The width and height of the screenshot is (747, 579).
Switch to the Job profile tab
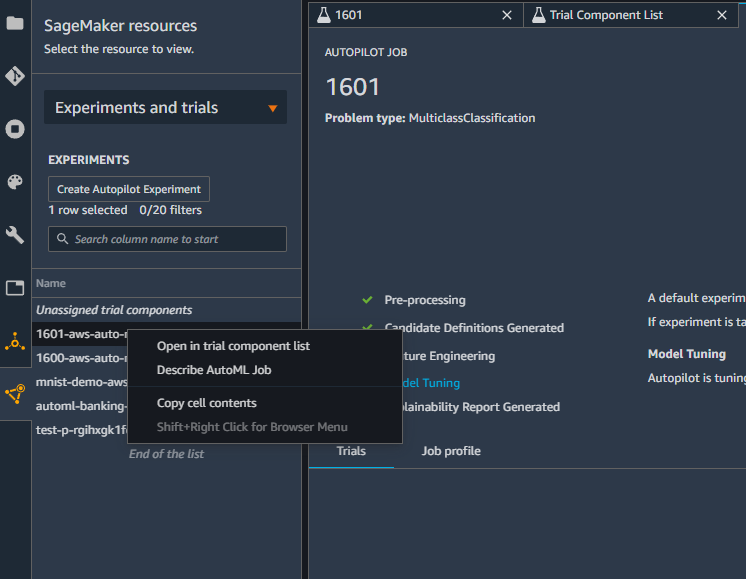[x=451, y=451]
